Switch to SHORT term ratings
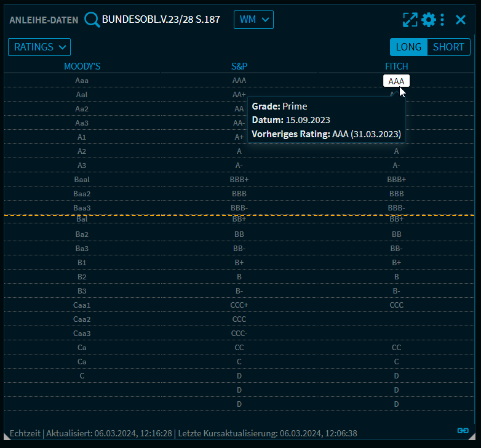Viewport: 481px width, 448px height. pos(448,47)
